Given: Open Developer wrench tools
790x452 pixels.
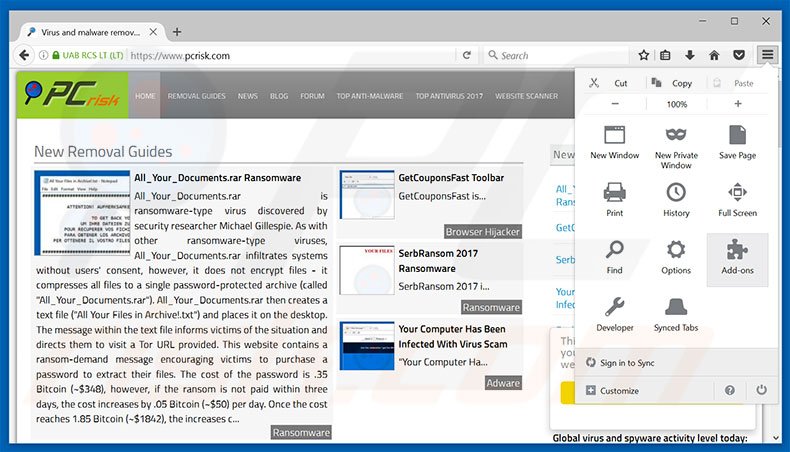Looking at the screenshot, I should (615, 314).
